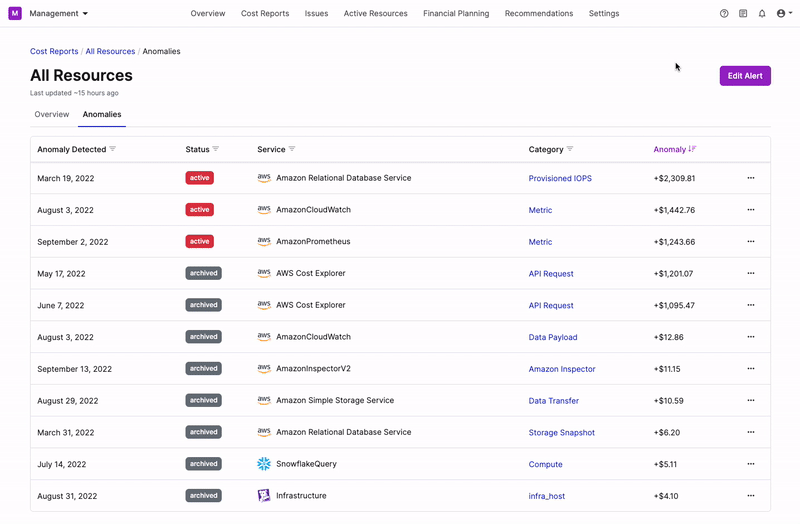Click the purple M workspace logo
Viewport: 800px width, 524px height.
click(x=15, y=13)
